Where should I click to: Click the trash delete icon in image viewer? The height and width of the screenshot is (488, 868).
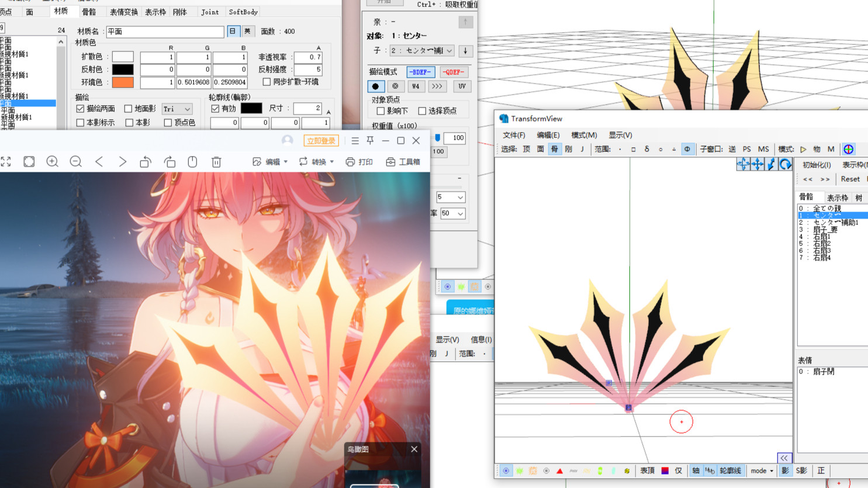tap(216, 162)
